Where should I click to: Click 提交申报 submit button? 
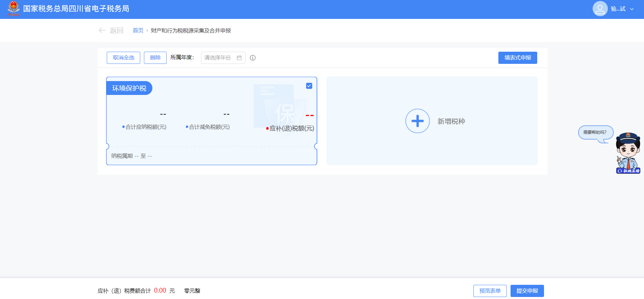(x=527, y=291)
